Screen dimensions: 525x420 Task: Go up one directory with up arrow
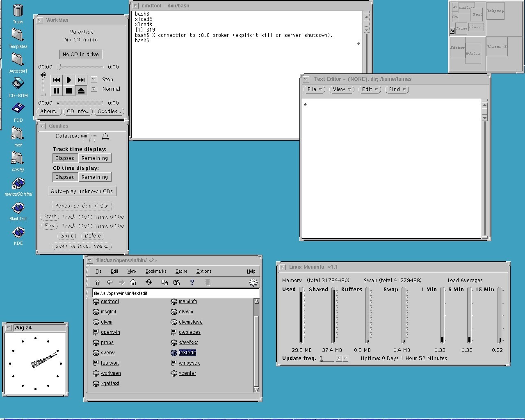(x=97, y=282)
